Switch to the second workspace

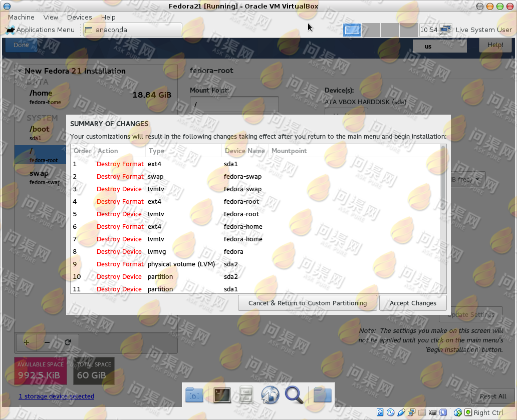point(371,30)
